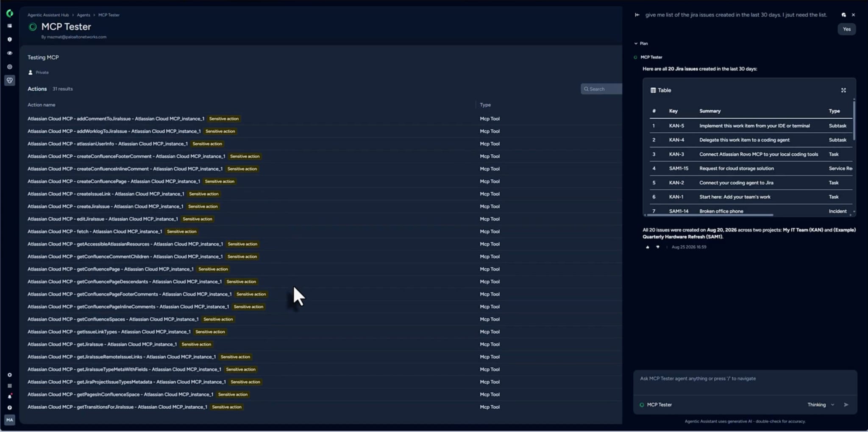Sort by Type column header in Actions
868x432 pixels.
click(485, 105)
